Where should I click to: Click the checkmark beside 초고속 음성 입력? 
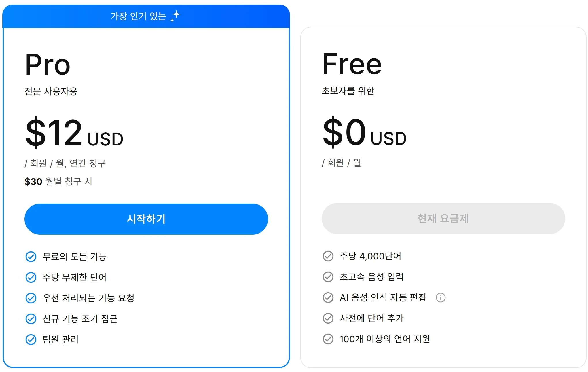pyautogui.click(x=328, y=276)
